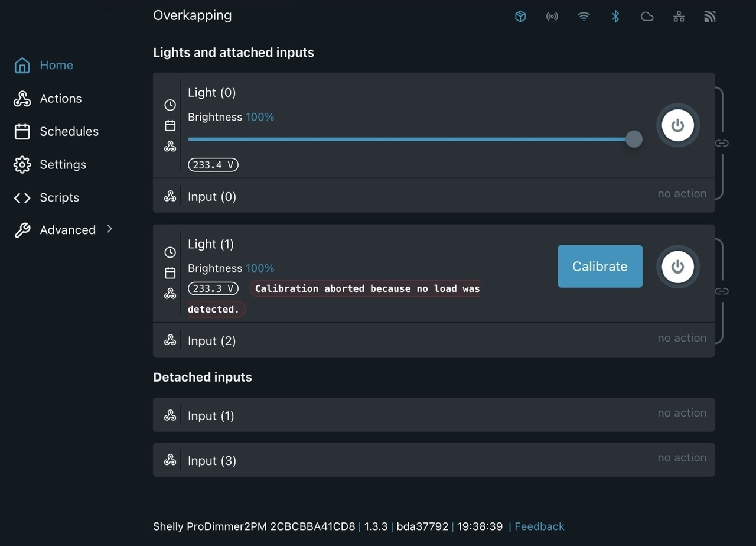Screen dimensions: 756x546
Task: Click the Bluetooth status icon
Action: [x=615, y=17]
